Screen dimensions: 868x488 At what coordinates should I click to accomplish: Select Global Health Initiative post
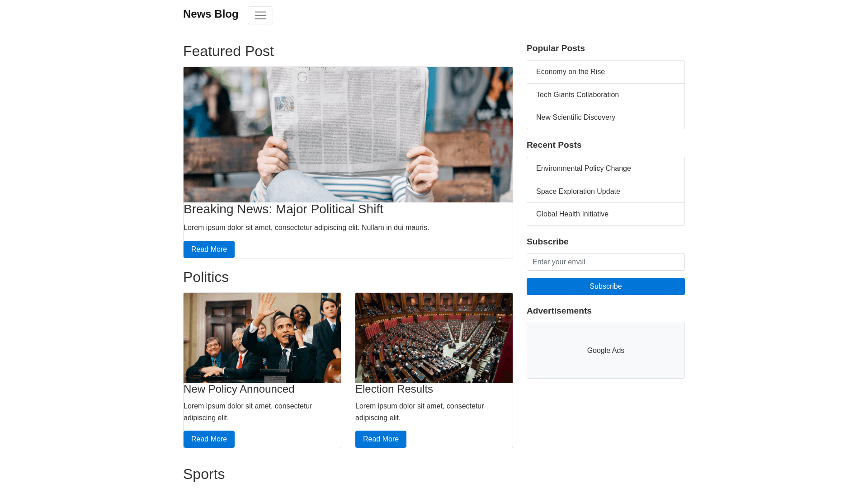click(x=605, y=214)
